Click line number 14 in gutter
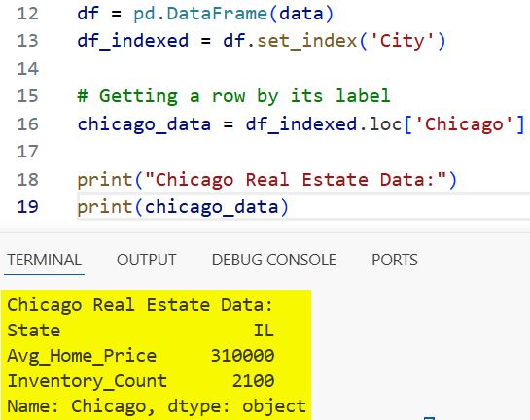Screen dimensions: 530x420 [28, 69]
